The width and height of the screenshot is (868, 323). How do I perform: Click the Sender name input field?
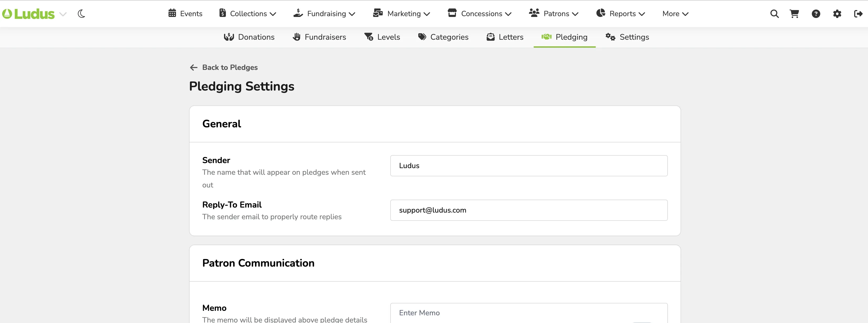point(529,165)
